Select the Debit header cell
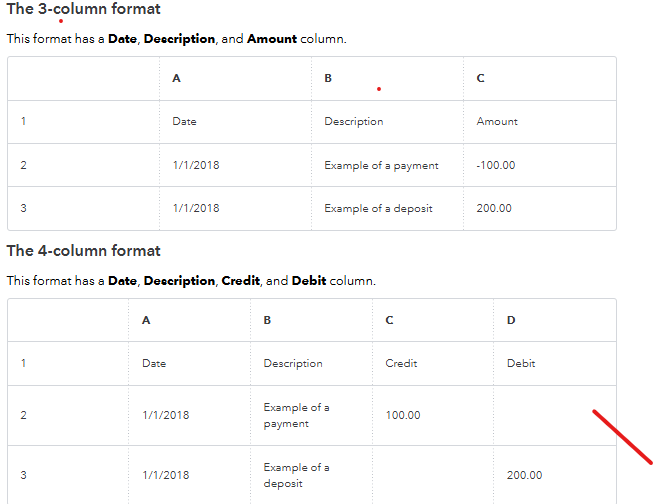 click(x=521, y=363)
